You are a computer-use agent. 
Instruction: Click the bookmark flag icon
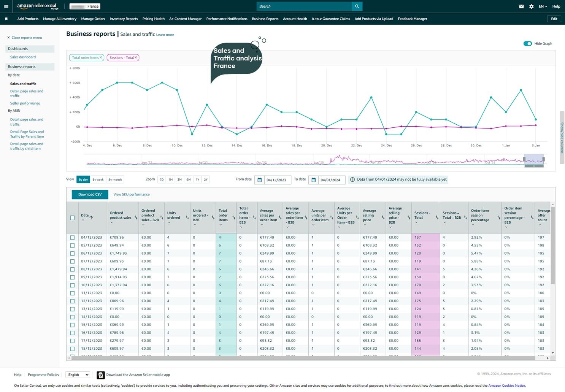coord(6,19)
